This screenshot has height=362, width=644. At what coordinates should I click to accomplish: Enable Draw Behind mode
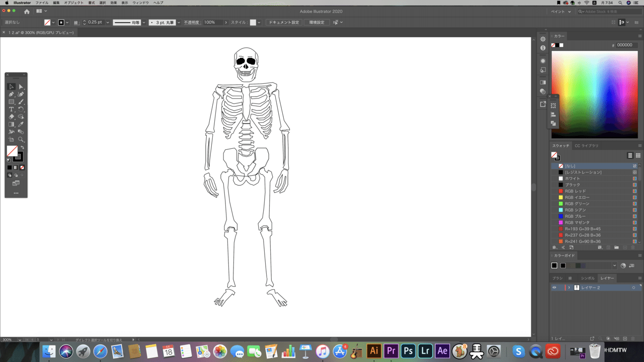[16, 175]
